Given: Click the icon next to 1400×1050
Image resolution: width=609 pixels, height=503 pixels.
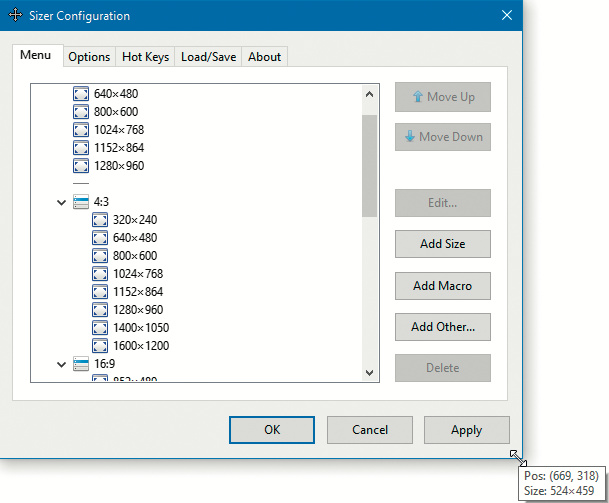Looking at the screenshot, I should (x=100, y=328).
